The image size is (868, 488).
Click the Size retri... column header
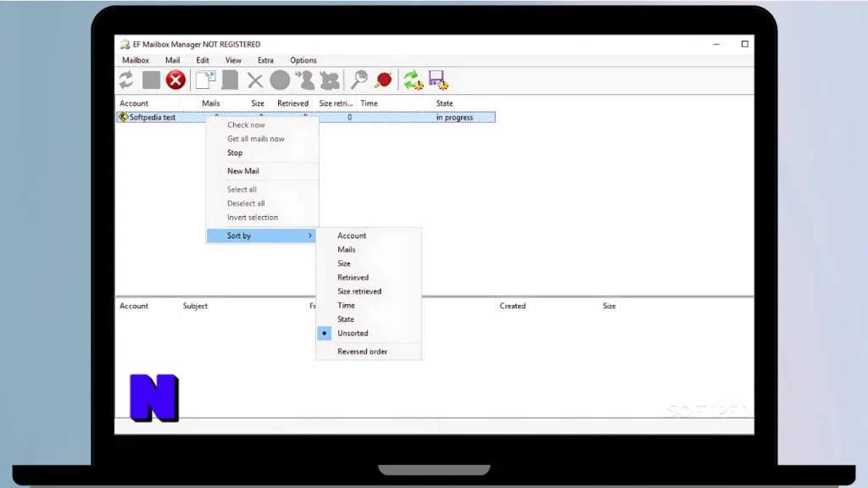coord(336,103)
